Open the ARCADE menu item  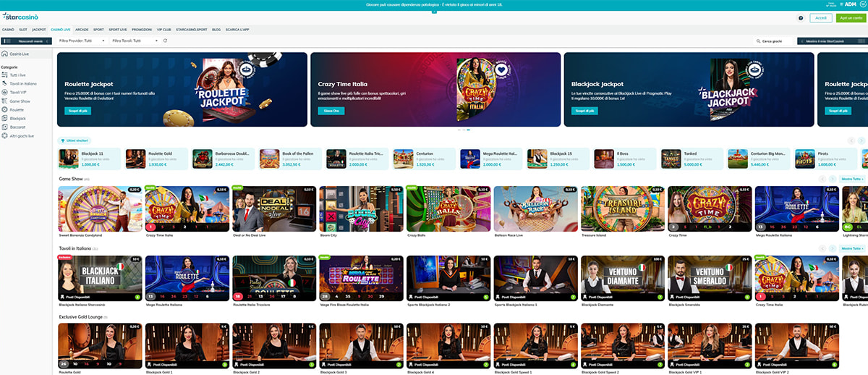tap(82, 30)
